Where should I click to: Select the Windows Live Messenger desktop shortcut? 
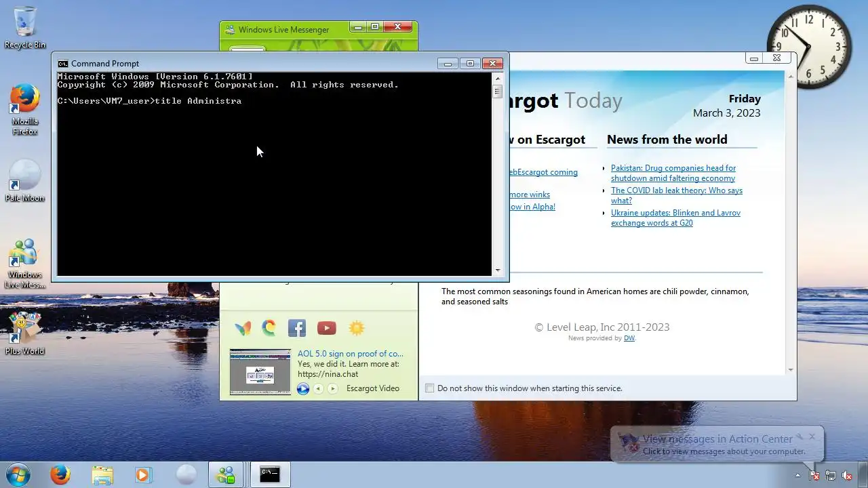click(x=25, y=264)
